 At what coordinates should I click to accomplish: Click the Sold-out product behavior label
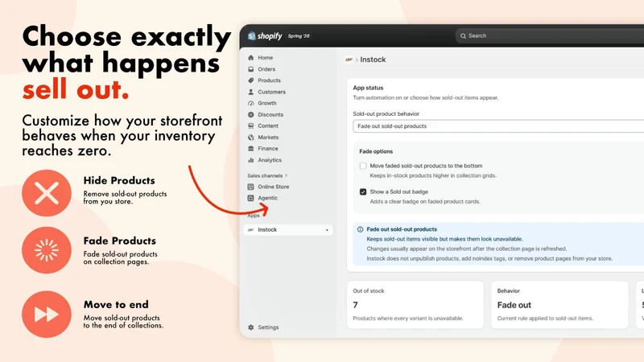pos(386,113)
